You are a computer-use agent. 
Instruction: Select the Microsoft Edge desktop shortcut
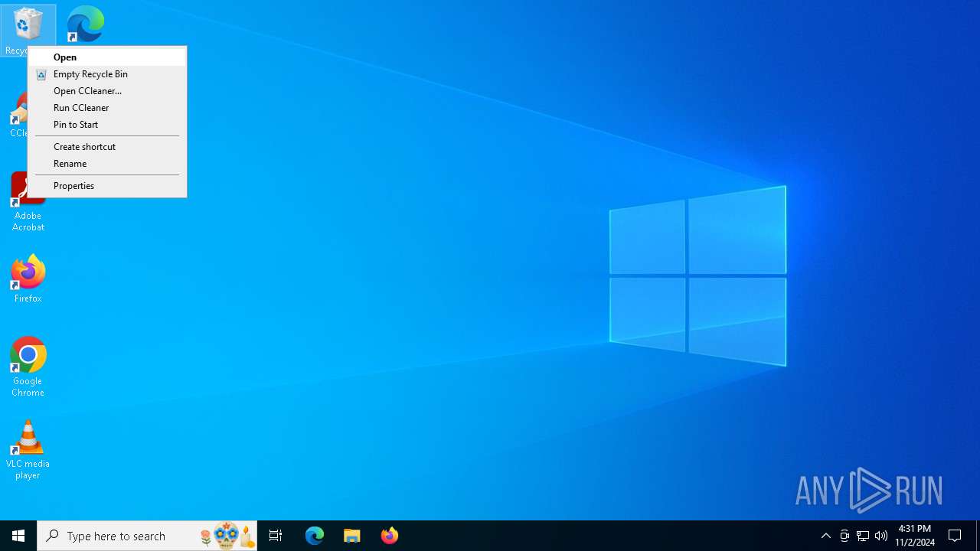[85, 24]
